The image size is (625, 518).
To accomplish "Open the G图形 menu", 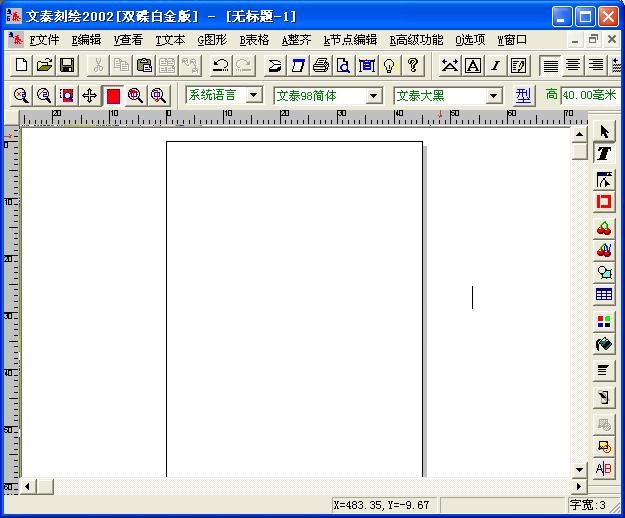I will [x=212, y=40].
